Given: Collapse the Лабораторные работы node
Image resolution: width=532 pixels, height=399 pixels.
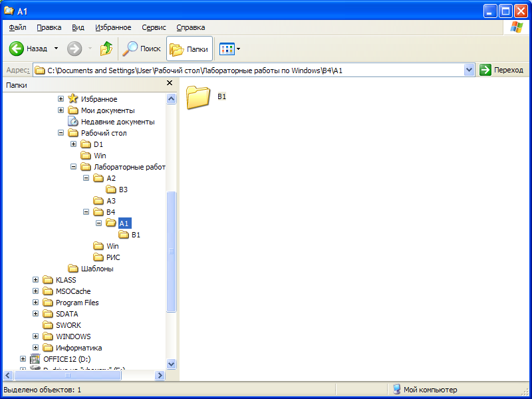Looking at the screenshot, I should point(73,167).
